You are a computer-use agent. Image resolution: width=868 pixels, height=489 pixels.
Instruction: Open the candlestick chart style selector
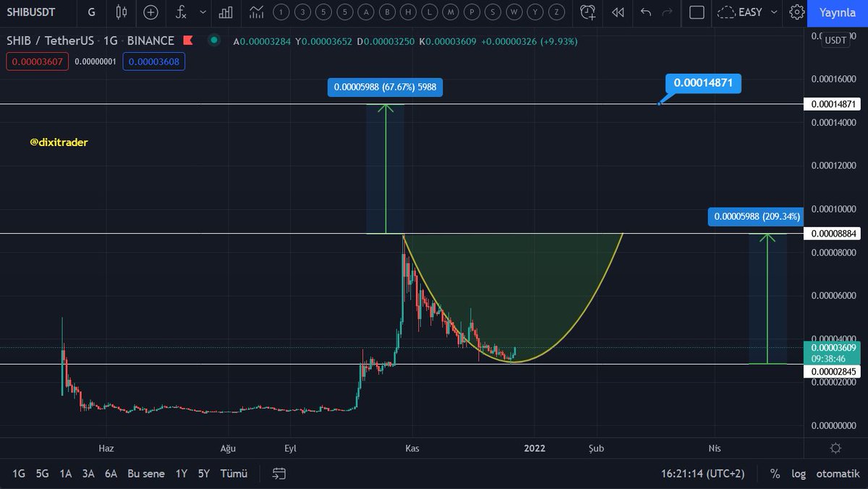[121, 12]
